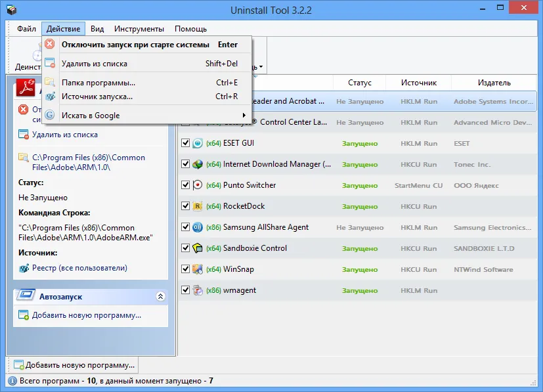Click the NTWind Software publisher cell
The width and height of the screenshot is (543, 392).
[483, 269]
